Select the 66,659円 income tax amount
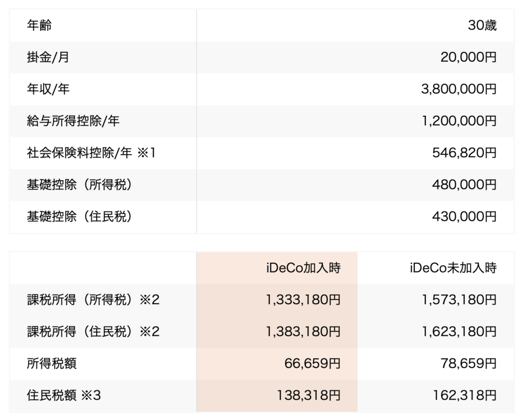 (x=312, y=363)
